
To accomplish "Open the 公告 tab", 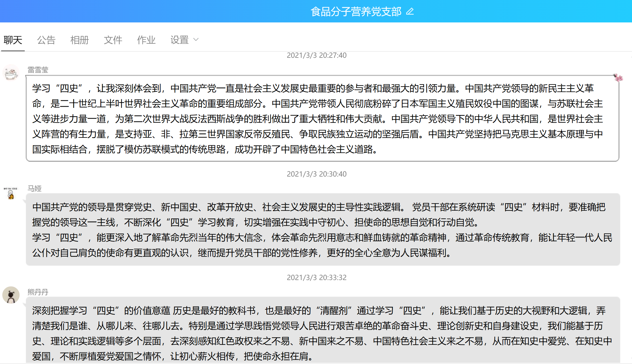I will 46,40.
